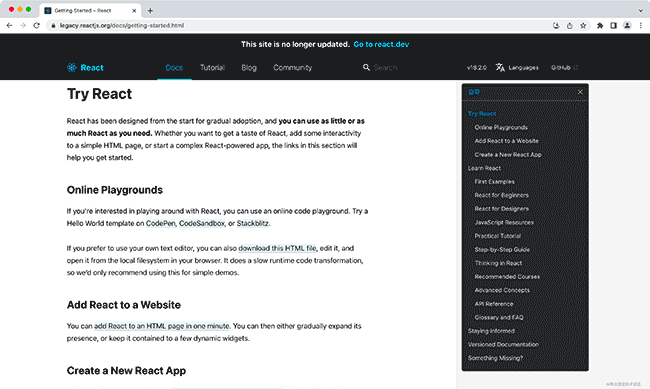Expand the tab search chevron

tap(641, 11)
